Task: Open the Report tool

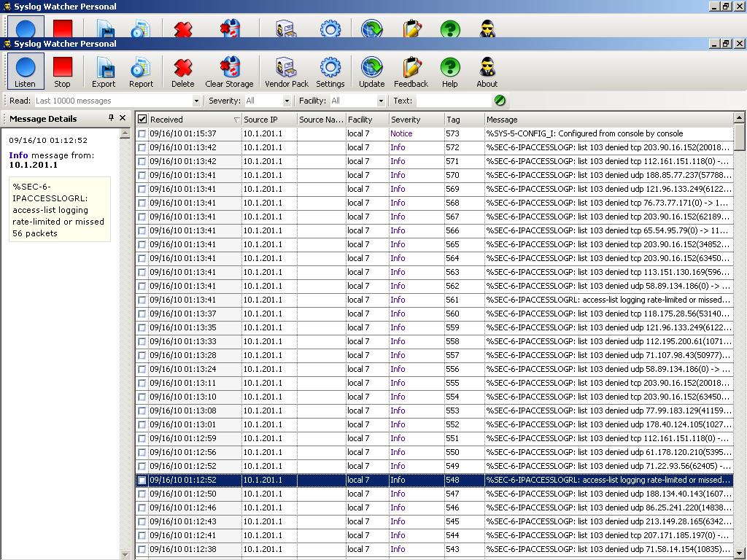Action: pyautogui.click(x=141, y=71)
